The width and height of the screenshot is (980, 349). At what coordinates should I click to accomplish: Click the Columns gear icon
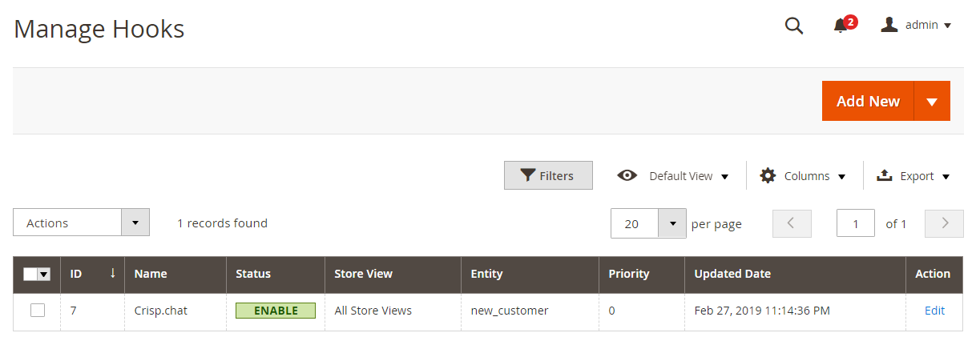click(x=768, y=175)
